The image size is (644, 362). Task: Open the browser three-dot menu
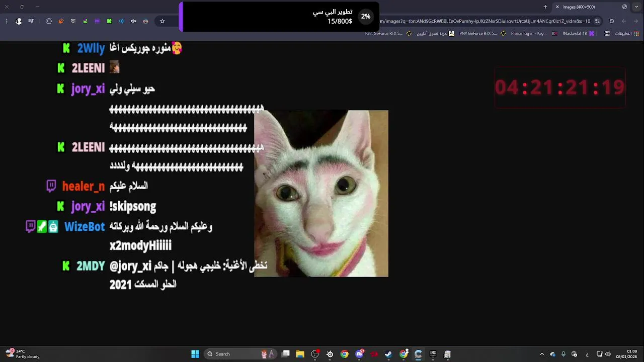coord(7,21)
